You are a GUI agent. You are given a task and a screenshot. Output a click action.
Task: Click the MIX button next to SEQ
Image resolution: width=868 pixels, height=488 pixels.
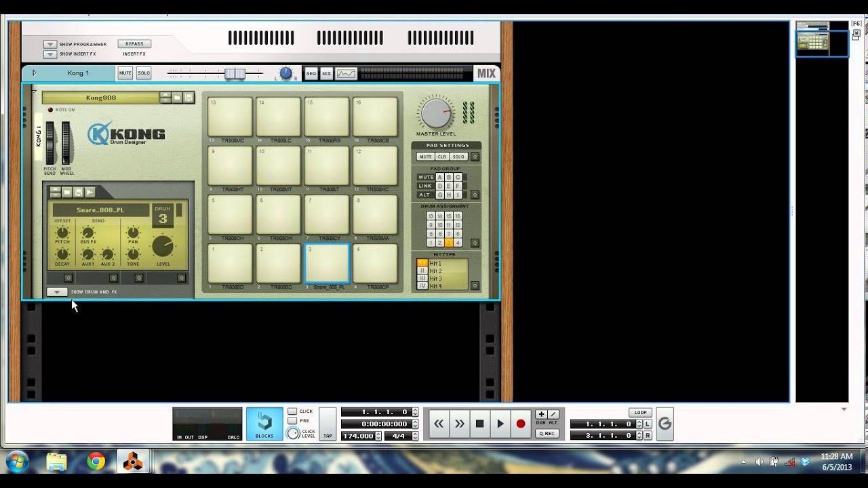pyautogui.click(x=326, y=73)
